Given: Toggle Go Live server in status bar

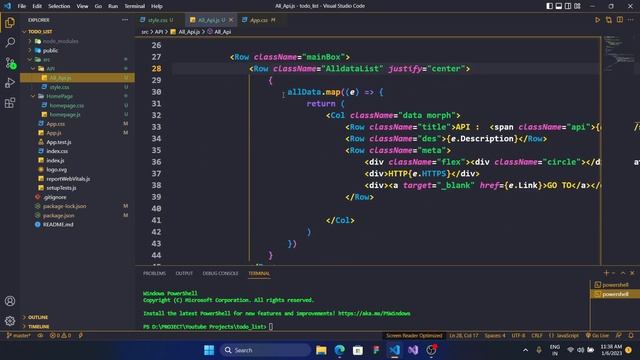Looking at the screenshot, I should coord(597,336).
